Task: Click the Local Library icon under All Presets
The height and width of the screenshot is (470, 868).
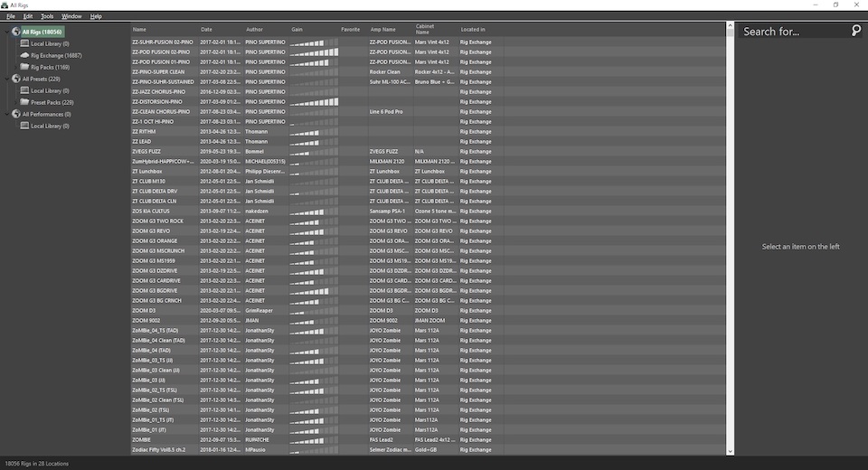Action: [24, 90]
